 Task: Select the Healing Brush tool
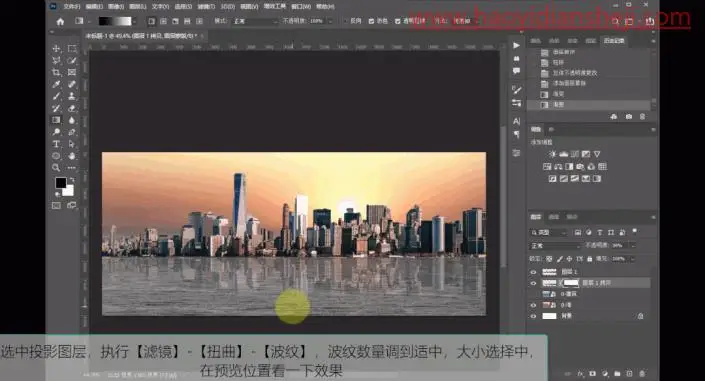tap(71, 84)
